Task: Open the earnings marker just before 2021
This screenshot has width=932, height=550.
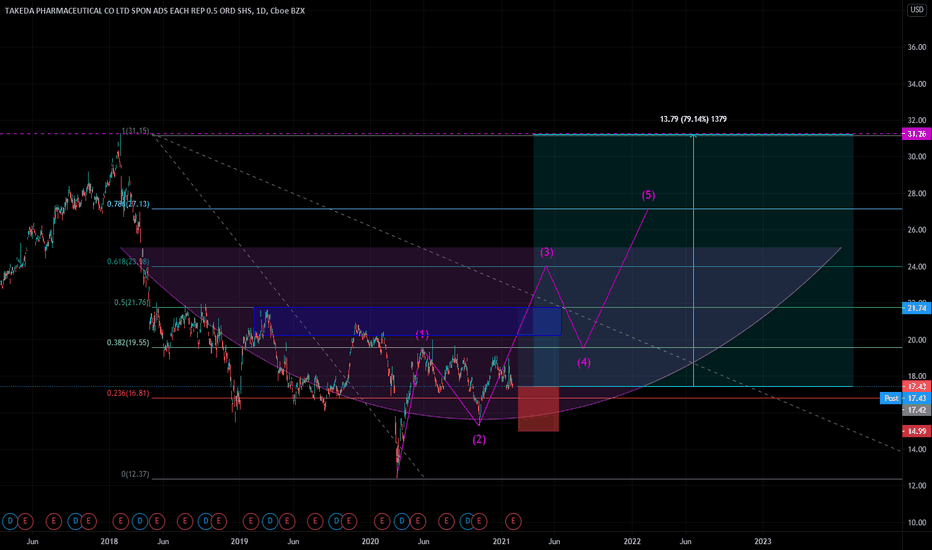Action: click(479, 521)
